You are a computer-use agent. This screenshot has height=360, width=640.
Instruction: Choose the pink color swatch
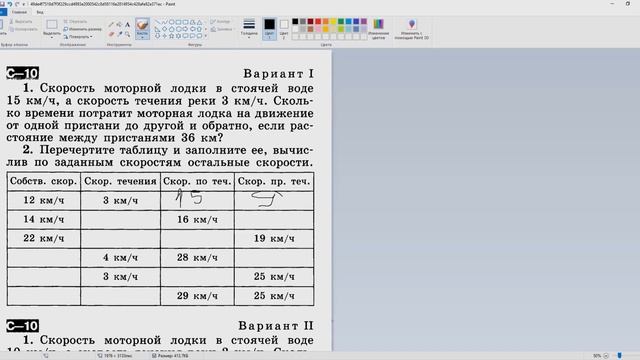318,29
